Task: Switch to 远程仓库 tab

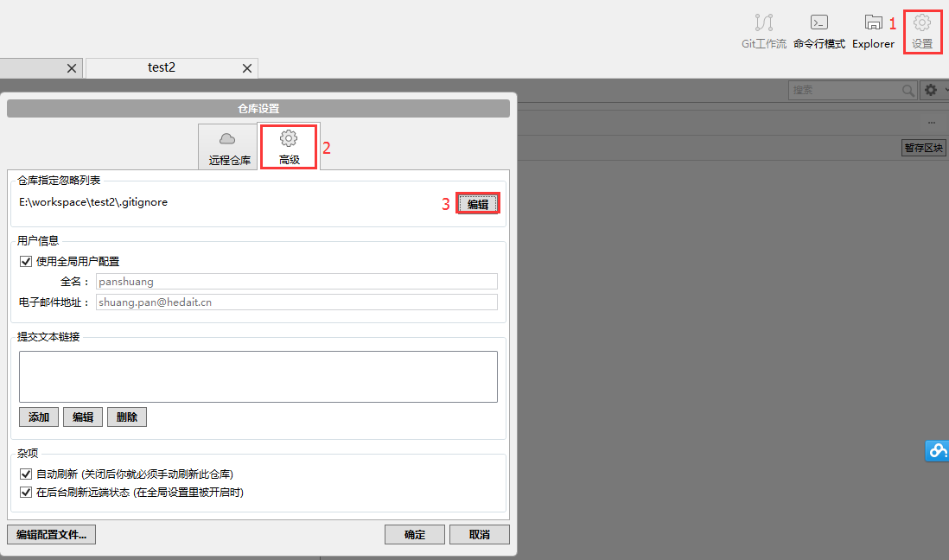Action: 229,147
